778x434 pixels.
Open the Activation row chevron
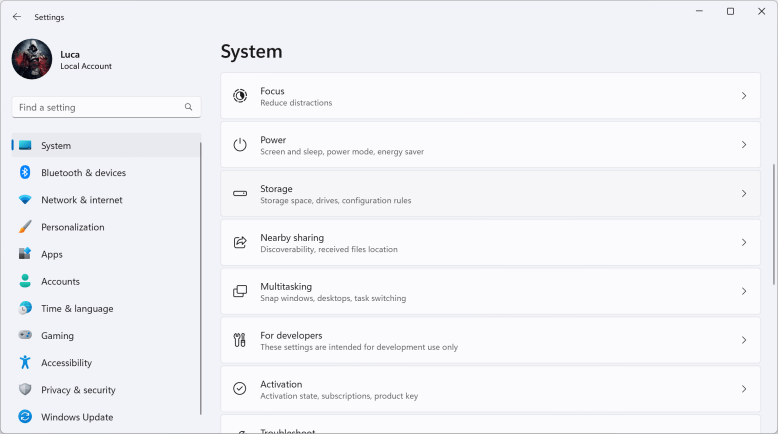point(744,389)
